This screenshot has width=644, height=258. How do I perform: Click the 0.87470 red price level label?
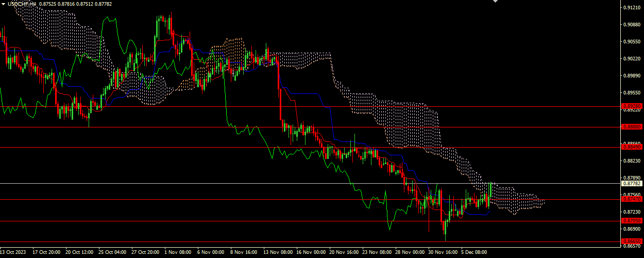click(632, 199)
